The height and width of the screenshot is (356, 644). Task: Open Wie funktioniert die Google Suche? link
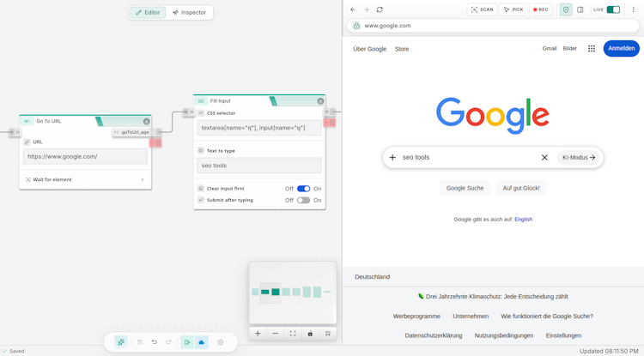point(547,317)
